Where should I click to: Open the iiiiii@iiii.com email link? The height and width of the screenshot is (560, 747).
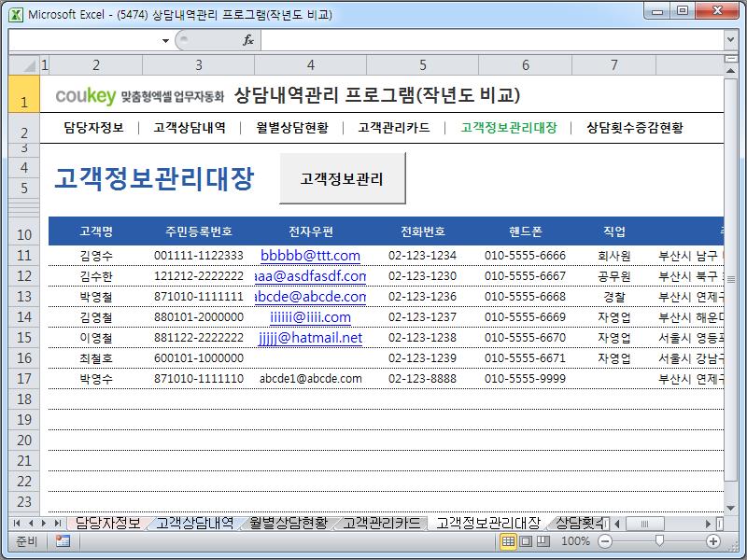(310, 317)
